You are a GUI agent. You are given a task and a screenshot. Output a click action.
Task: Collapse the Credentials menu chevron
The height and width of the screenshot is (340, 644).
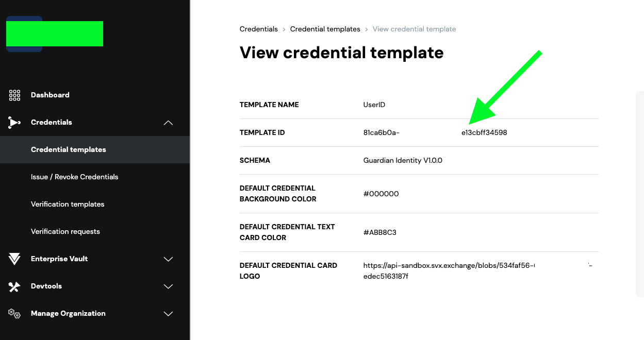click(168, 123)
